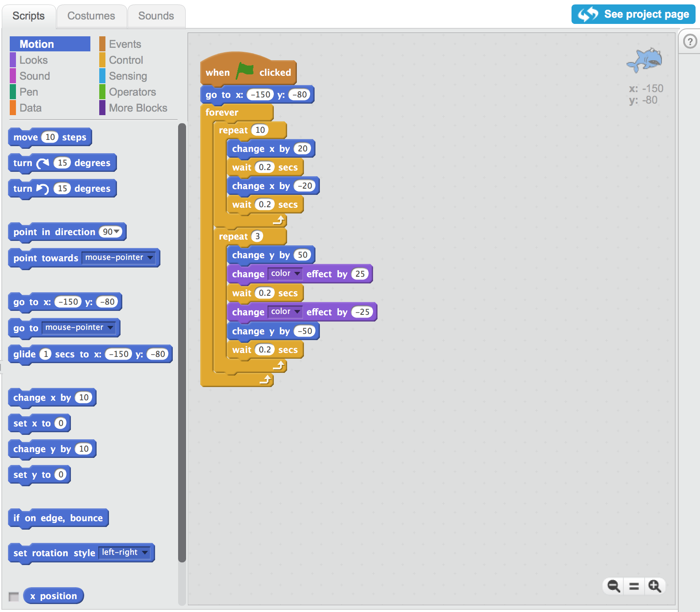Edit script go to y value -80
Viewport: 700px width, 612px height.
(299, 95)
